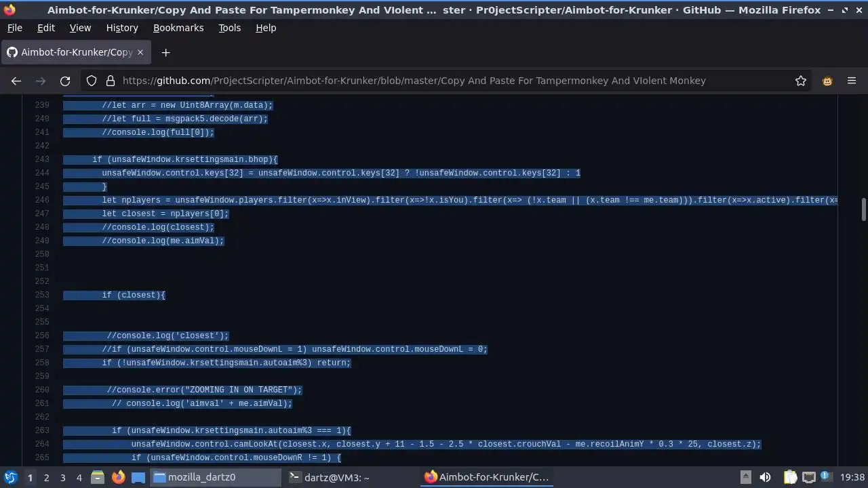Click code text 'if (closest){'
Image resolution: width=868 pixels, height=488 pixels.
pos(134,295)
